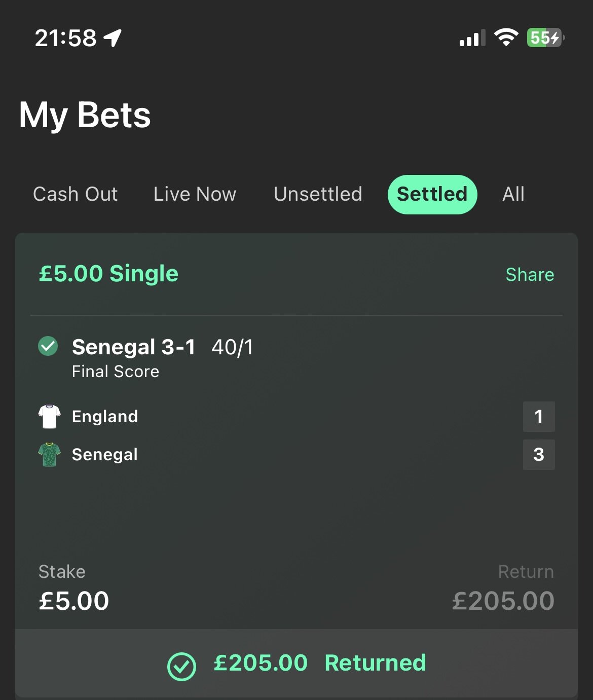The width and height of the screenshot is (593, 700).
Task: Share the £5.00 Single bet
Action: coord(530,275)
